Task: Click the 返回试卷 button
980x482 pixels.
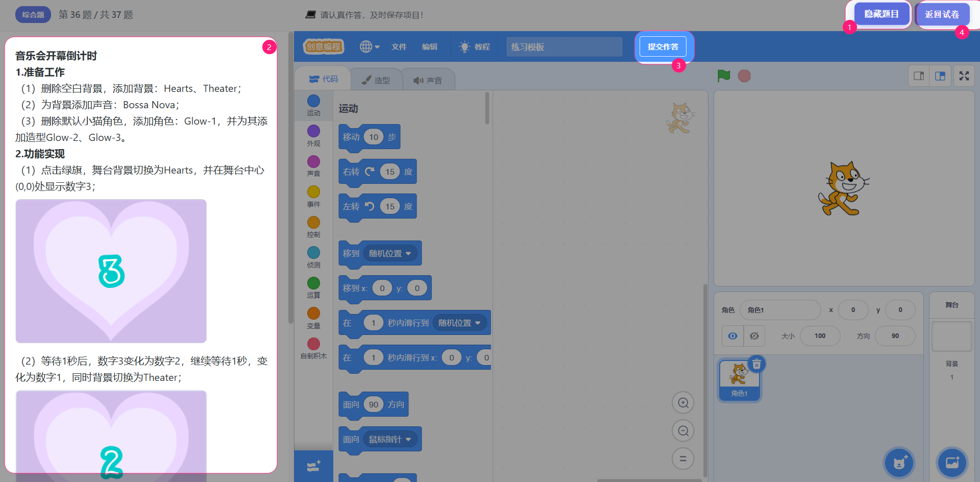Action: (x=942, y=14)
